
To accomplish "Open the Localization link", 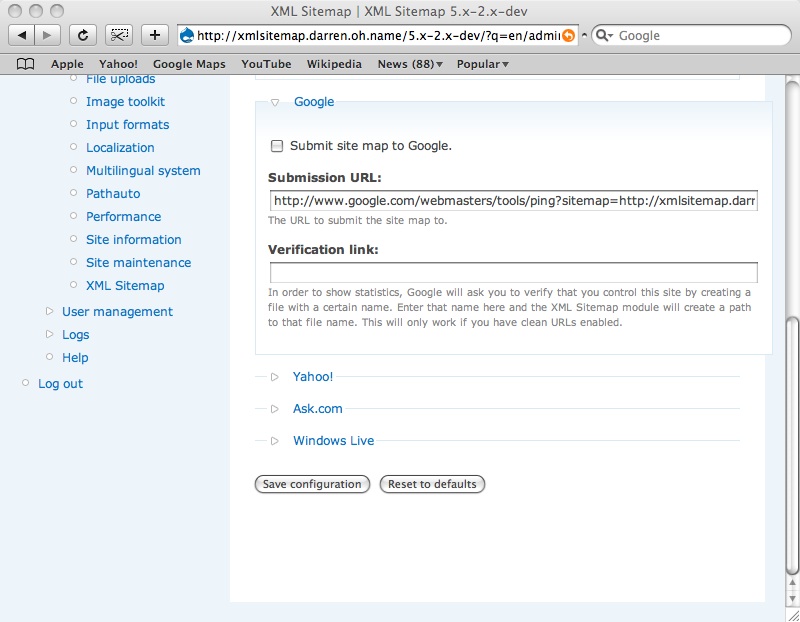I will (x=120, y=147).
